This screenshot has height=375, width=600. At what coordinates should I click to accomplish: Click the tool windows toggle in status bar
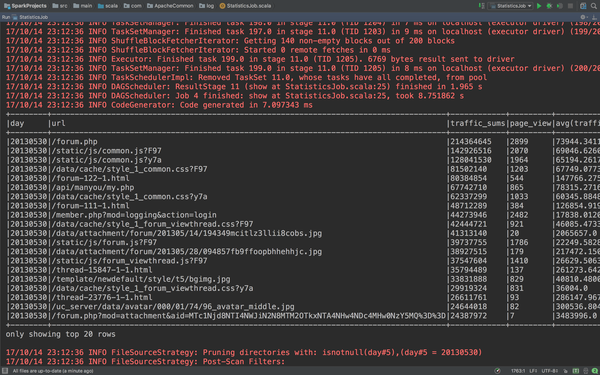[x=5, y=371]
